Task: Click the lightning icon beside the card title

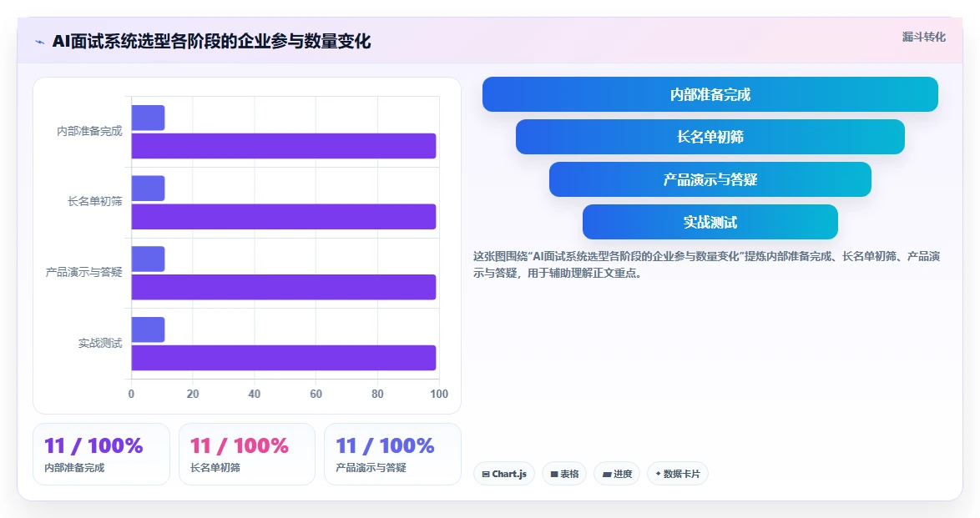Action: click(x=39, y=43)
